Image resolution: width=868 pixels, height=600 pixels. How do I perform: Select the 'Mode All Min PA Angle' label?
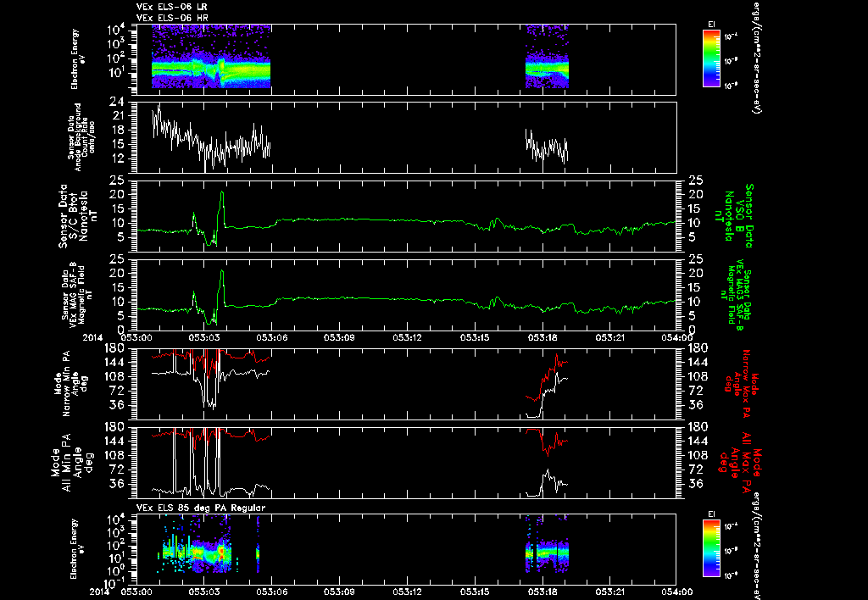coord(68,463)
